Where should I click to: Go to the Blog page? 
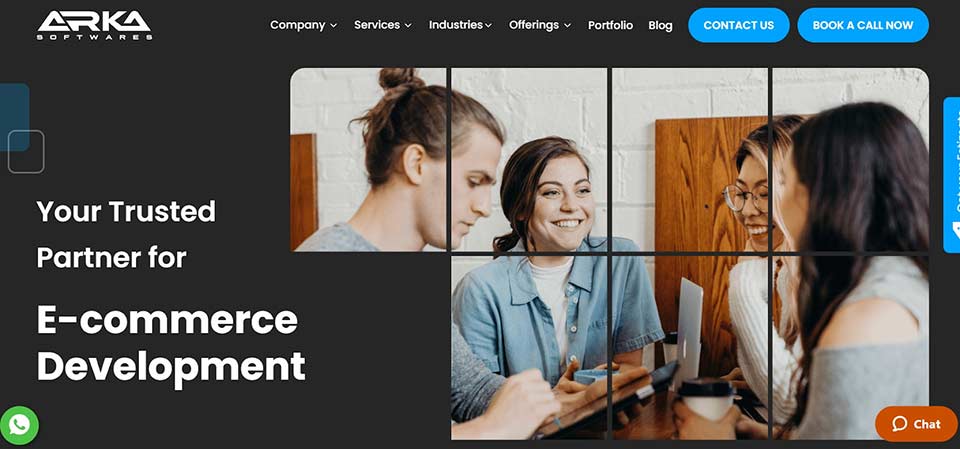pos(660,25)
